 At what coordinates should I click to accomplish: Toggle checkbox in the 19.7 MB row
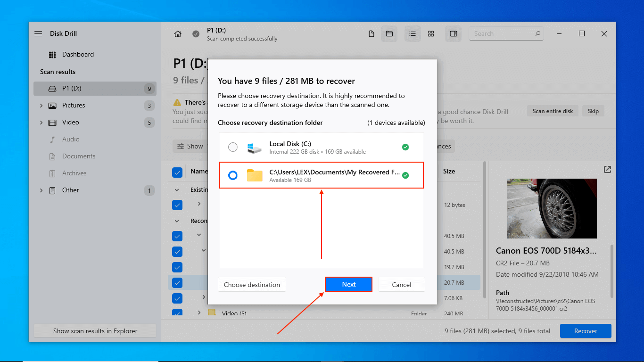[x=177, y=267]
